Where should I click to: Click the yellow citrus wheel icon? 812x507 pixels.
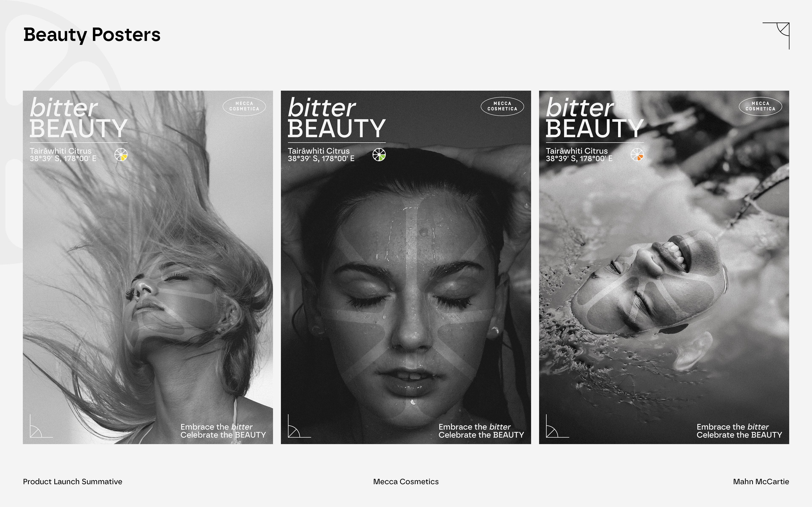121,155
